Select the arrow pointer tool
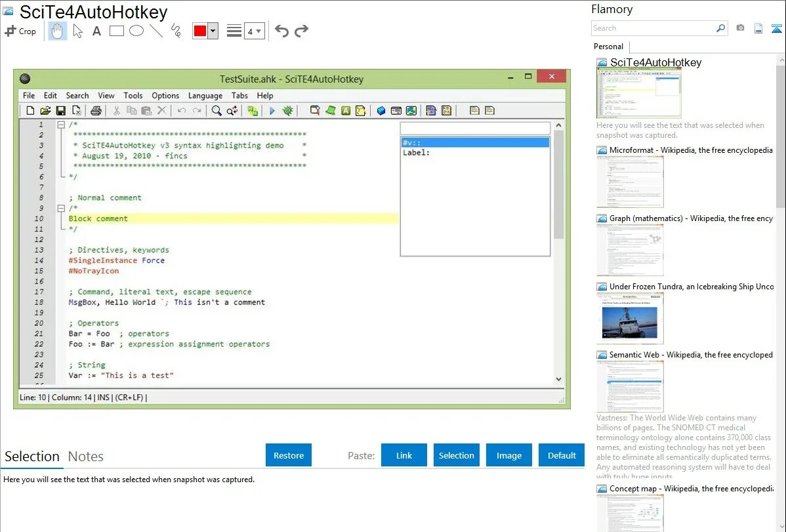Screen dimensions: 786x532 77,31
